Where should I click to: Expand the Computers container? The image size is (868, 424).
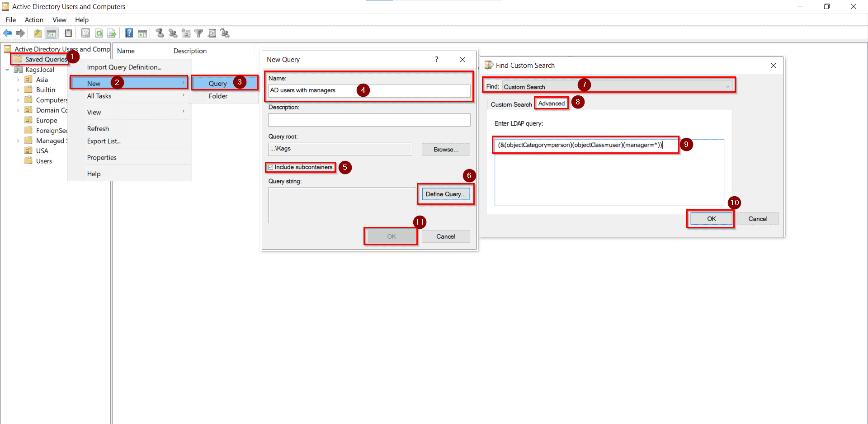click(18, 100)
